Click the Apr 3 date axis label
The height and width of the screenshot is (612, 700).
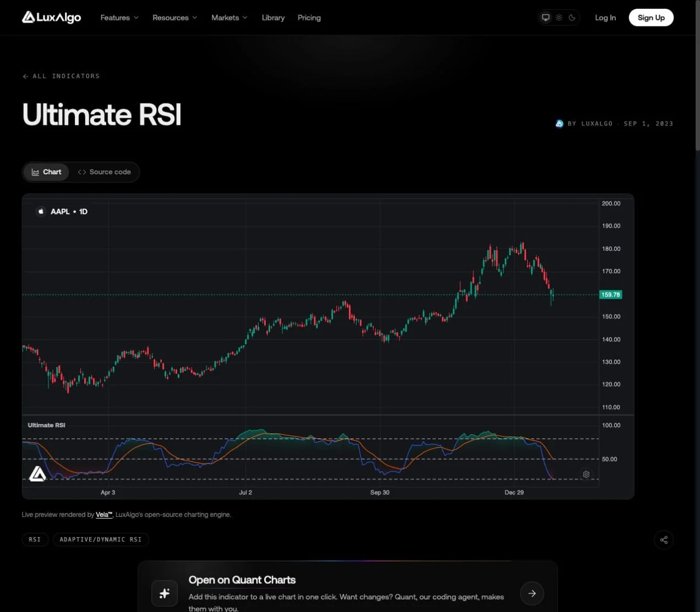click(x=108, y=493)
